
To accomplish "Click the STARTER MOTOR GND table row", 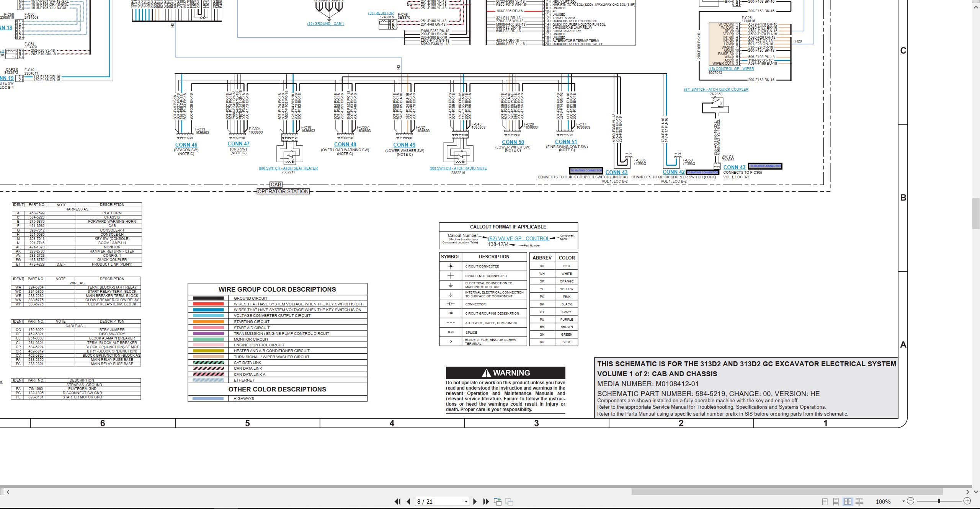I will 76,397.
